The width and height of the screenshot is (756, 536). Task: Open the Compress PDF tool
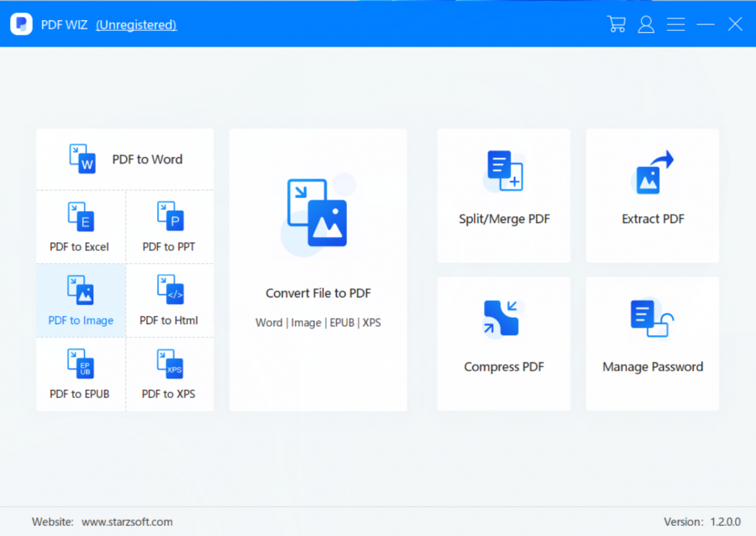(x=503, y=343)
